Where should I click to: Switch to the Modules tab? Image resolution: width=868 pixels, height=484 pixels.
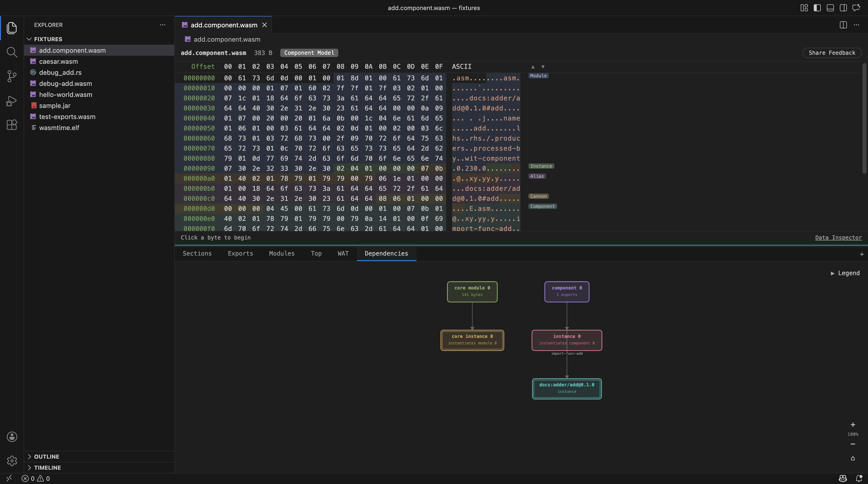(x=282, y=254)
